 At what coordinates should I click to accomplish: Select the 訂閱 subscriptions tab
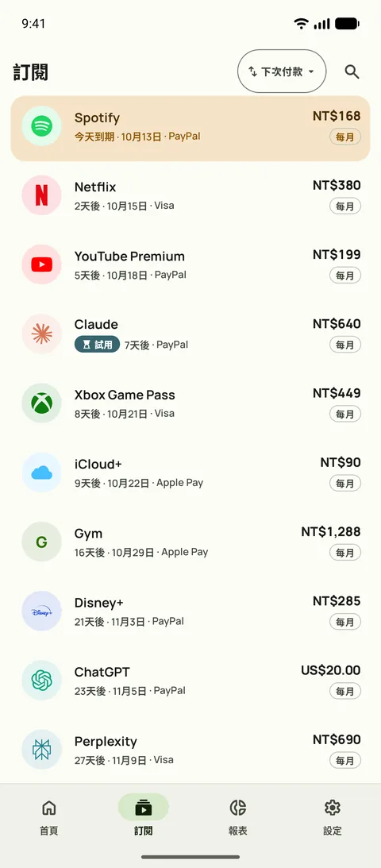[143, 816]
